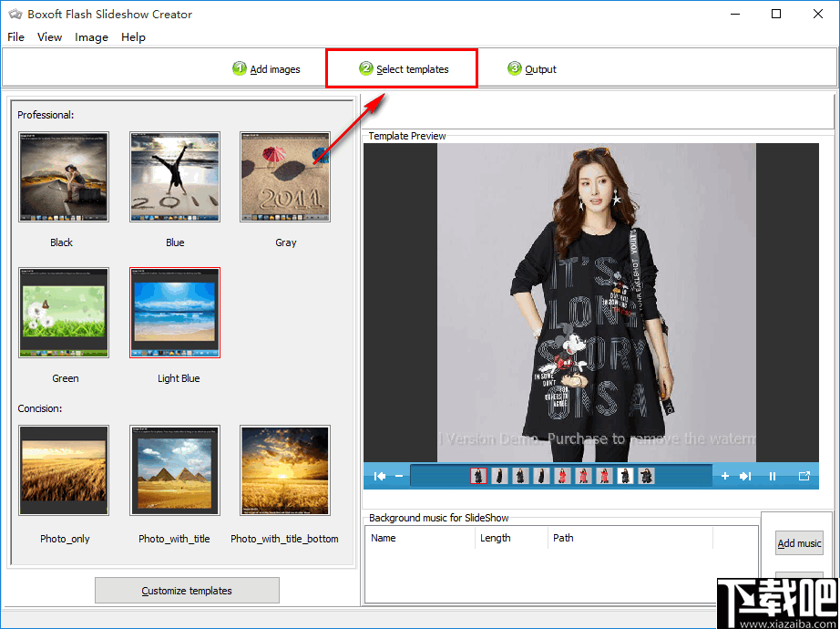The height and width of the screenshot is (629, 840).
Task: Open the Help menu
Action: coord(133,37)
